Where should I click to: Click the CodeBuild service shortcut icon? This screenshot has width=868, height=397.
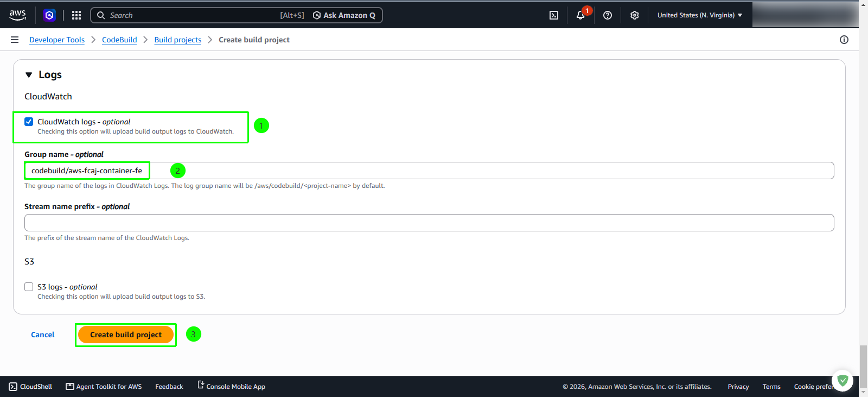[49, 15]
